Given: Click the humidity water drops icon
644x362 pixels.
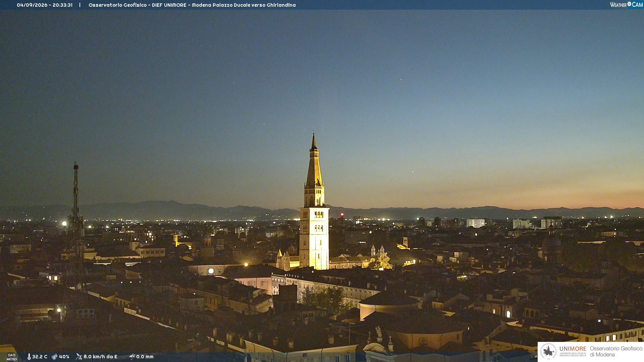Looking at the screenshot, I should pyautogui.click(x=54, y=357).
